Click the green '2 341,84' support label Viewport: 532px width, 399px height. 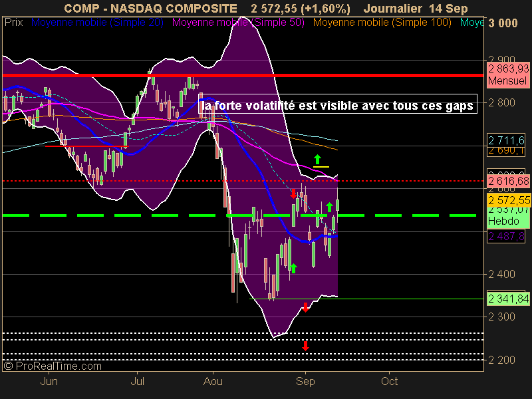click(508, 299)
